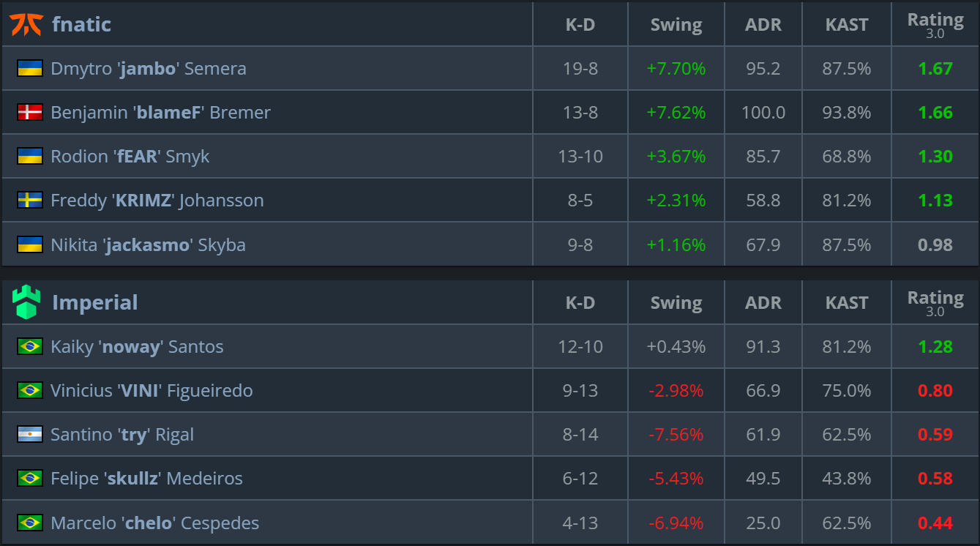Image resolution: width=980 pixels, height=546 pixels.
Task: Click the fnatic team logo
Action: click(26, 25)
